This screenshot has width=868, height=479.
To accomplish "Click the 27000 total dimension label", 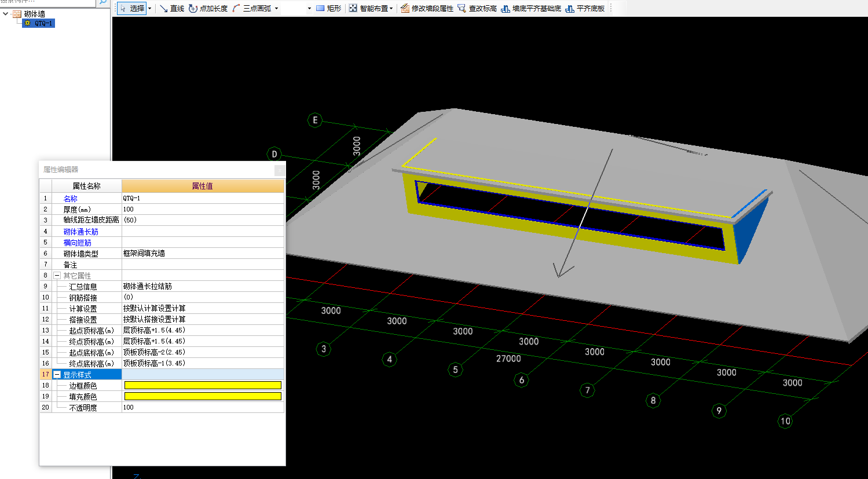I will click(508, 359).
